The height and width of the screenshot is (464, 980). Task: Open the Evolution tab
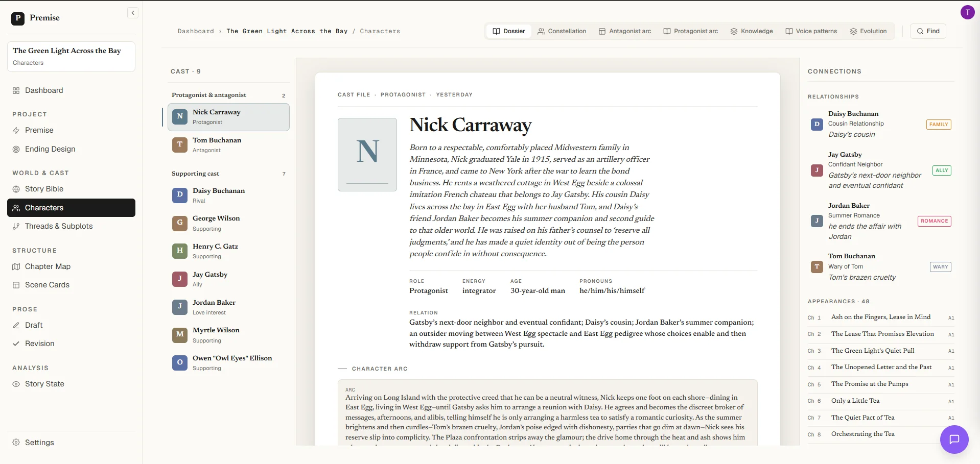[868, 31]
